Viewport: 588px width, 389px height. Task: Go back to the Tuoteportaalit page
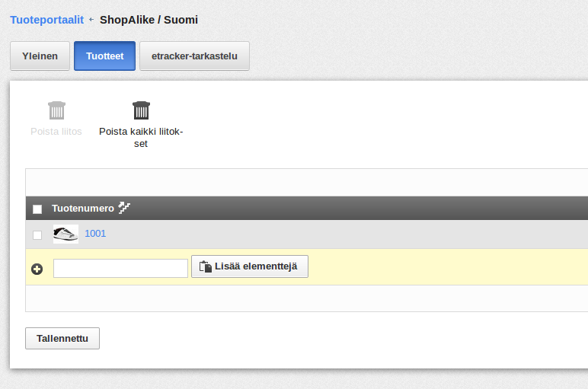pyautogui.click(x=47, y=20)
